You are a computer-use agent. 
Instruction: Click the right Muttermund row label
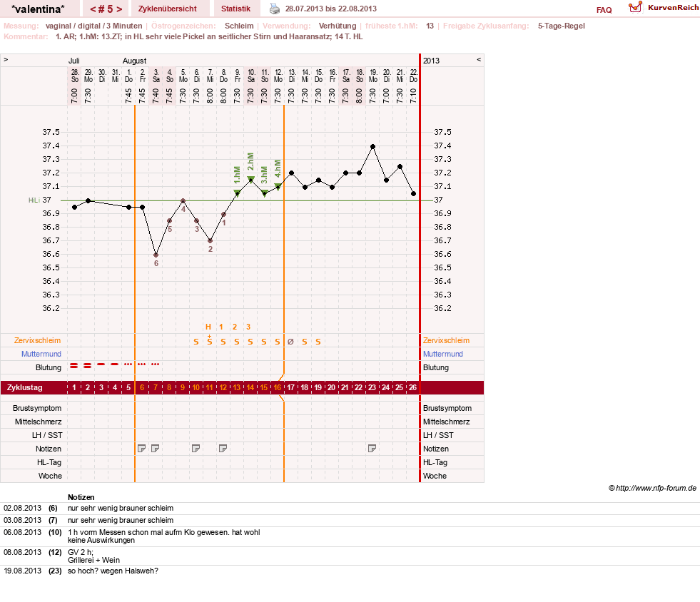(443, 354)
